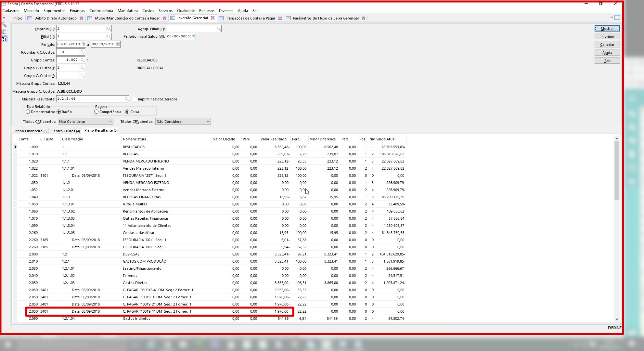This screenshot has height=351, width=644.
Task: Click the Máscara Resultante search magnifier icon
Action: coord(126,99)
